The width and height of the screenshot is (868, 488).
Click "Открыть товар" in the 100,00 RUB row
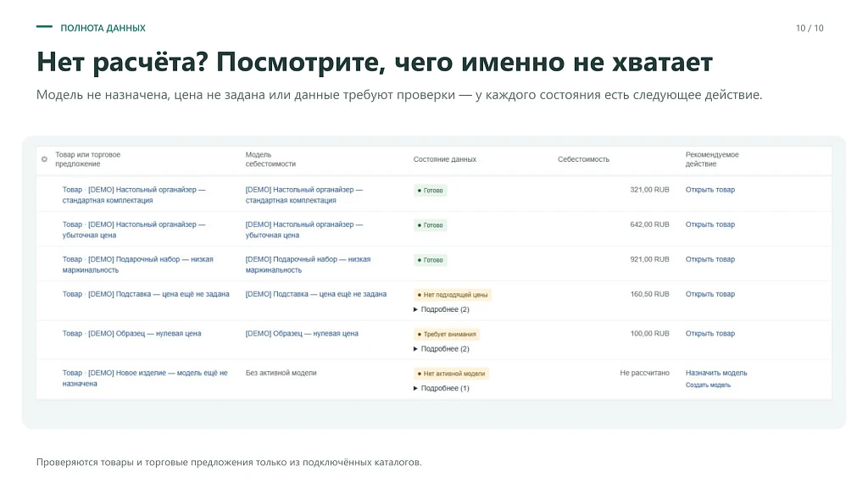click(710, 333)
